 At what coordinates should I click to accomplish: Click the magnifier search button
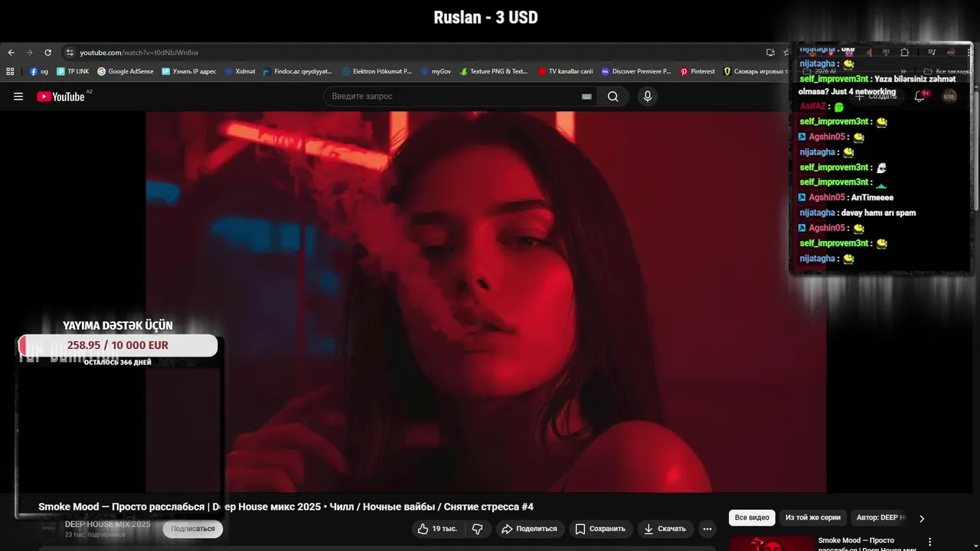click(x=613, y=96)
